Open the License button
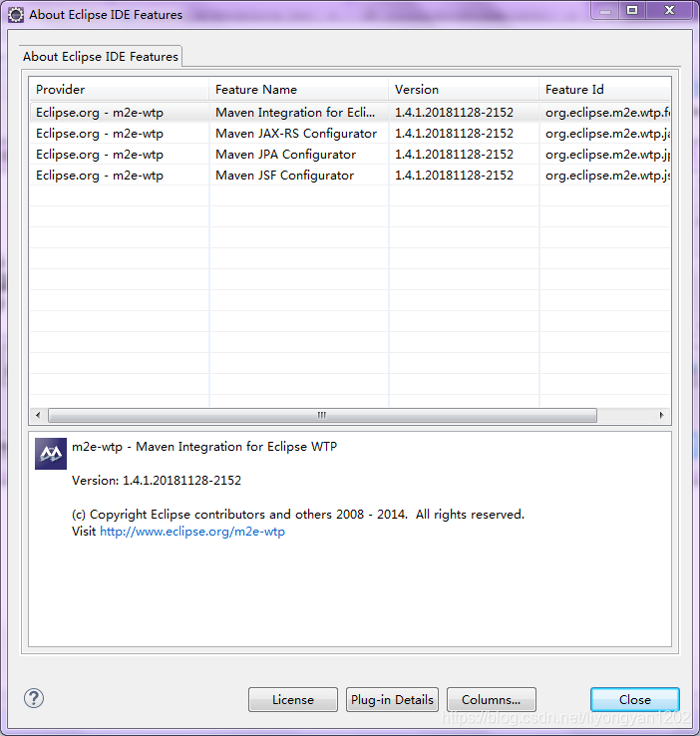This screenshot has width=700, height=736. 293,699
